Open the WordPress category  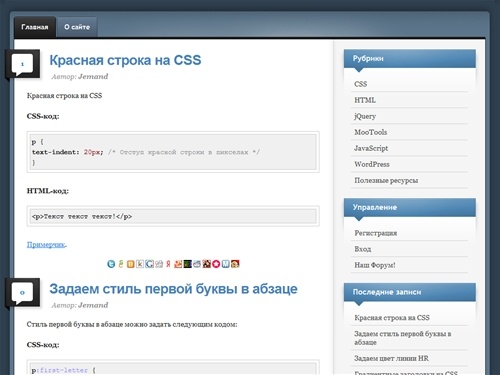pos(372,164)
